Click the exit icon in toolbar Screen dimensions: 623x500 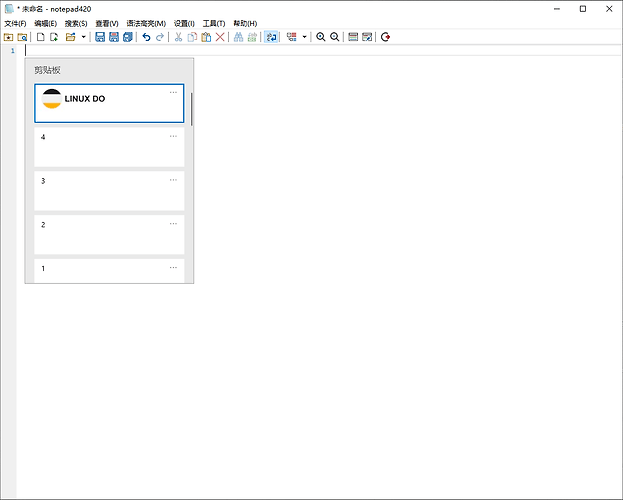click(x=385, y=37)
